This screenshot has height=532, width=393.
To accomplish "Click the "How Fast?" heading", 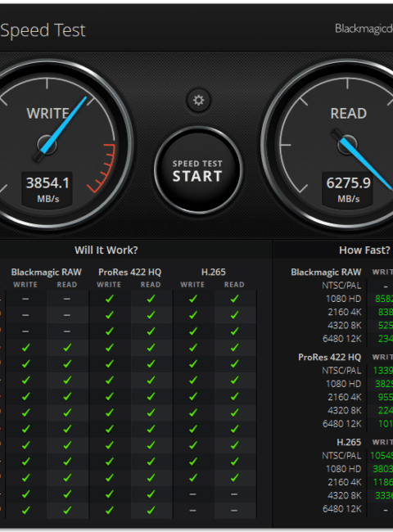I will [364, 250].
